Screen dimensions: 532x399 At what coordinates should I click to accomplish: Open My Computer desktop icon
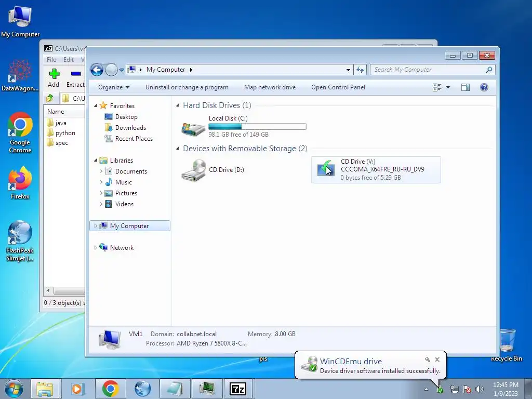[x=20, y=21]
